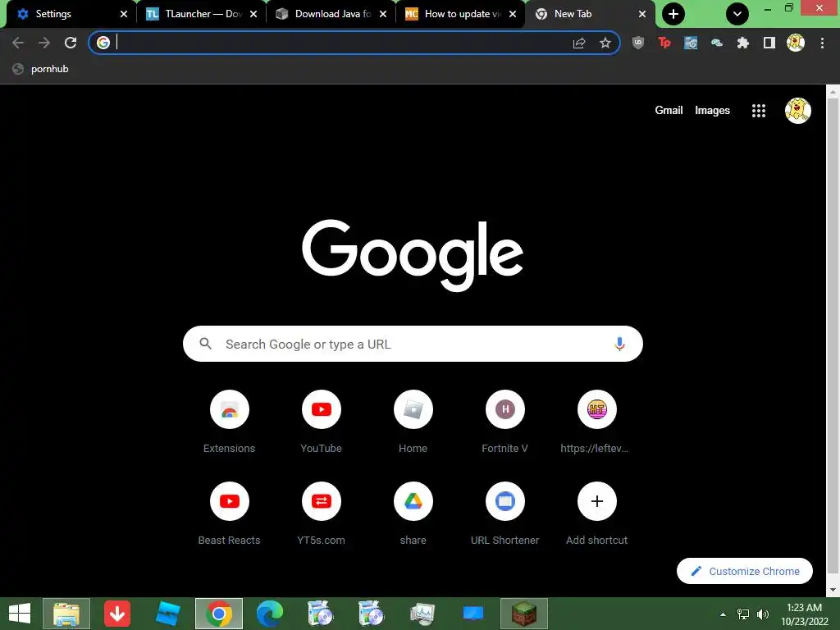Open the YT5s.com shortcut tile

coord(321,514)
